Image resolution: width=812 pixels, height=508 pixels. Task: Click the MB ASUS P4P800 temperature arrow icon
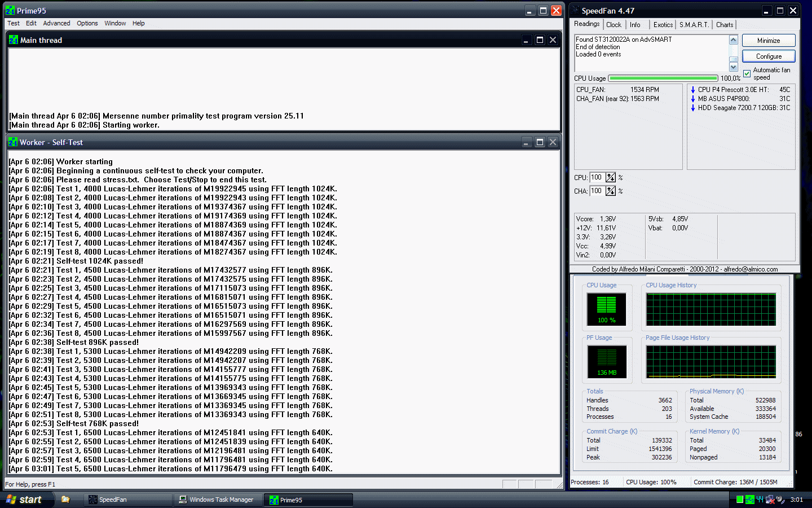693,99
